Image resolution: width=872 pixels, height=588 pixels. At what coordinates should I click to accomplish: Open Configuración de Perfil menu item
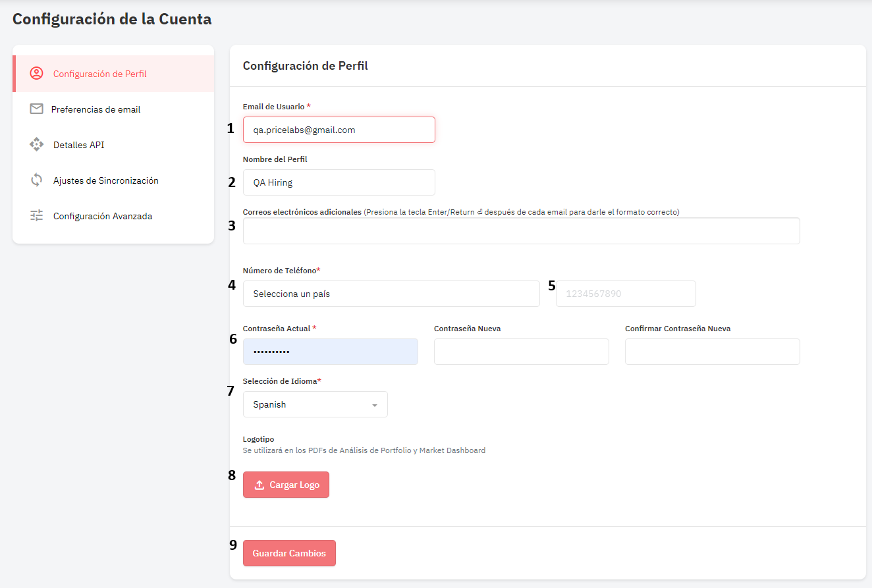(99, 74)
